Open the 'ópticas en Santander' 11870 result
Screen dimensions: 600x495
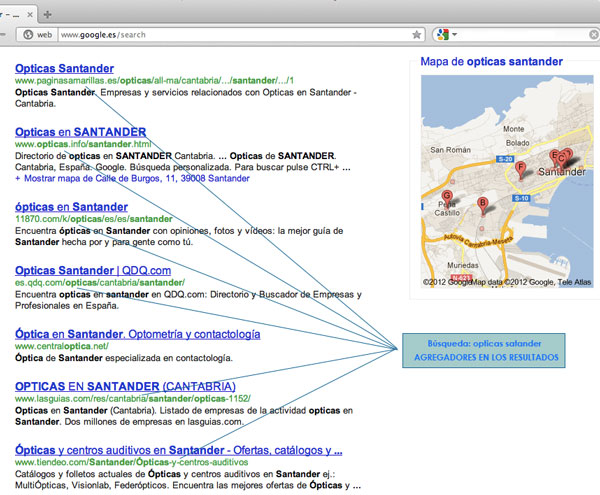pos(71,207)
